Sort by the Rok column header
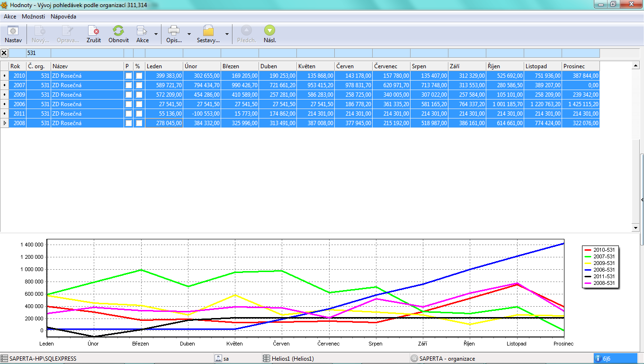The width and height of the screenshot is (644, 364). (x=18, y=66)
